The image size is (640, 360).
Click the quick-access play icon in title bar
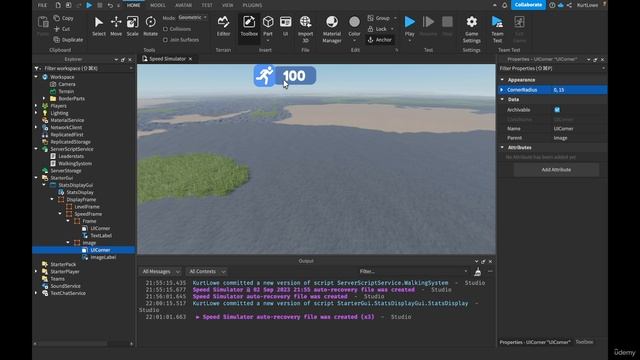pyautogui.click(x=89, y=5)
